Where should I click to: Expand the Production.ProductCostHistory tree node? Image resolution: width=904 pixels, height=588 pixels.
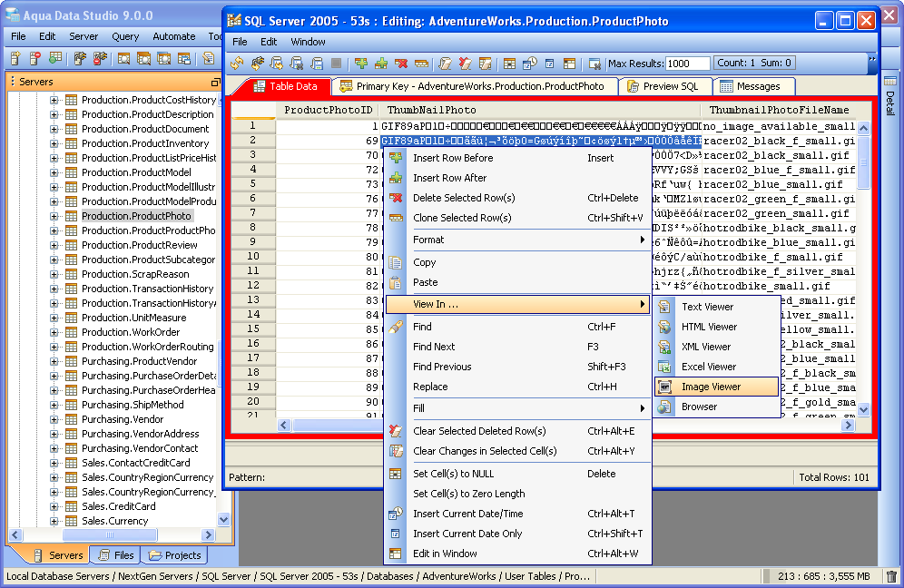click(x=54, y=100)
